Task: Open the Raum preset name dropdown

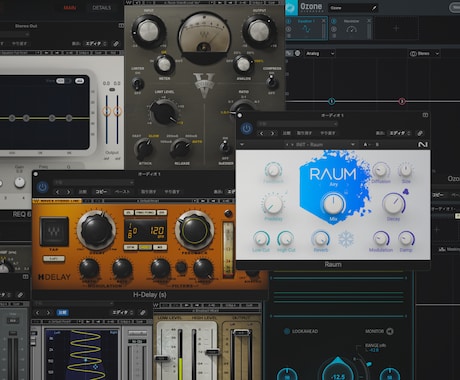Action: [x=319, y=145]
